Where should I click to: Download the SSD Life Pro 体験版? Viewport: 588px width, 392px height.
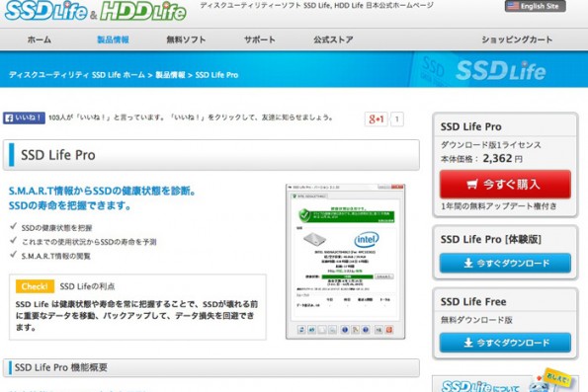tap(505, 263)
